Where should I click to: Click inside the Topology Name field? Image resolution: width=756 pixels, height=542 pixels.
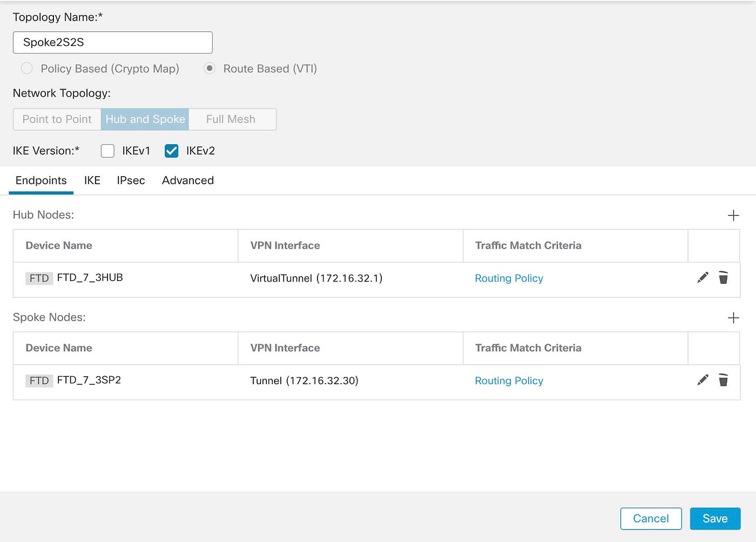click(x=112, y=42)
